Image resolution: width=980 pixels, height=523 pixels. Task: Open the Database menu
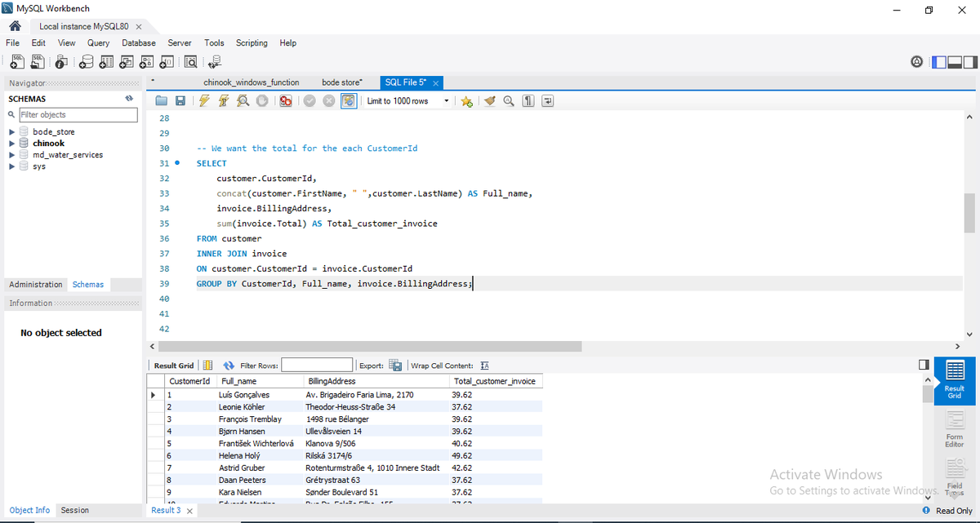139,42
